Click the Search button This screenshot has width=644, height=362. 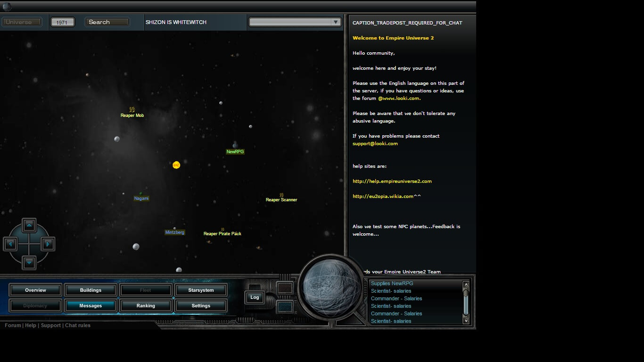(107, 22)
